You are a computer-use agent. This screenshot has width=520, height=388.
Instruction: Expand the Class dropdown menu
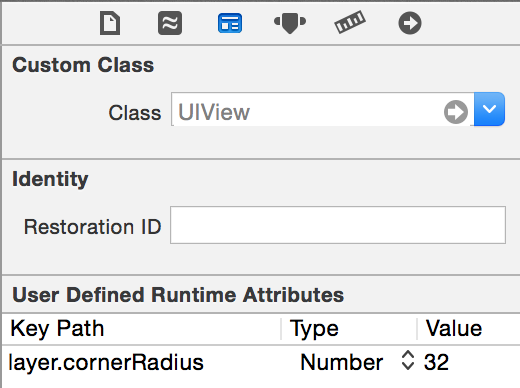[x=489, y=109]
